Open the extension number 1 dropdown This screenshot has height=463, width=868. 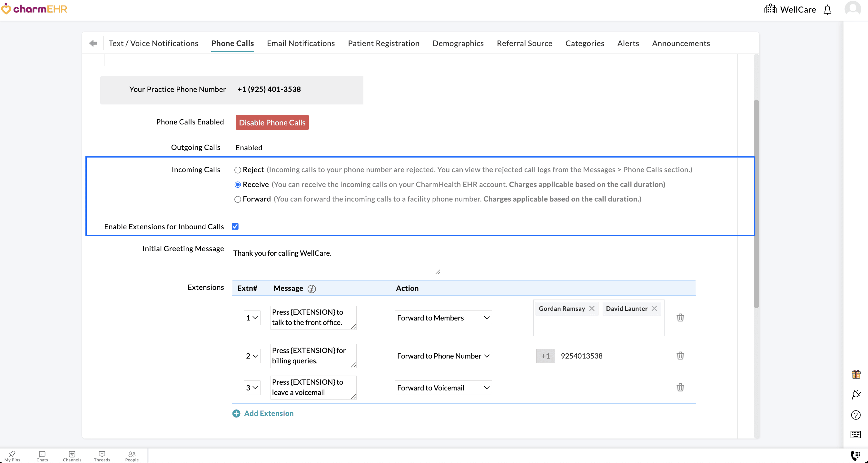[252, 318]
